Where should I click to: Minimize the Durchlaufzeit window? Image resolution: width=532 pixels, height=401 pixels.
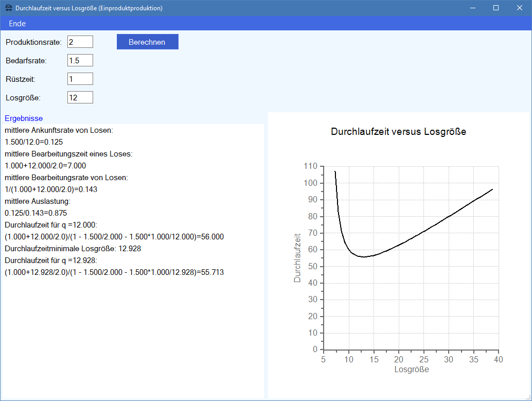[472, 8]
